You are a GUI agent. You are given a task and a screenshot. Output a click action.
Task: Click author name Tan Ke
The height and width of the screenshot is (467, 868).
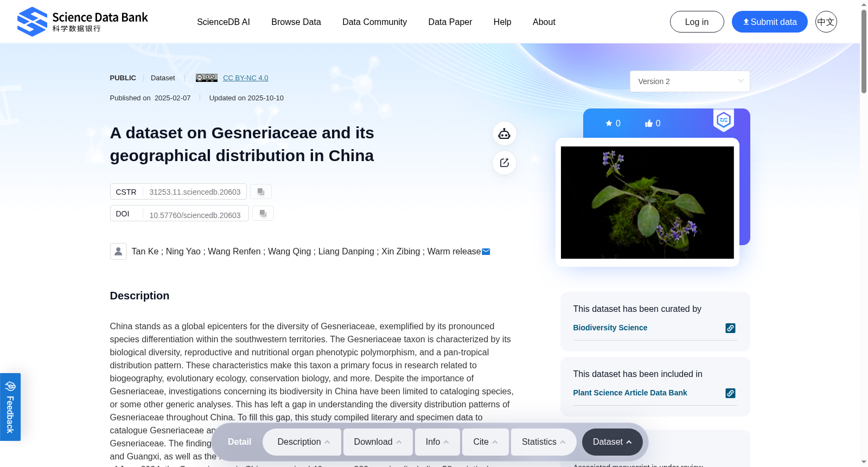click(x=145, y=252)
